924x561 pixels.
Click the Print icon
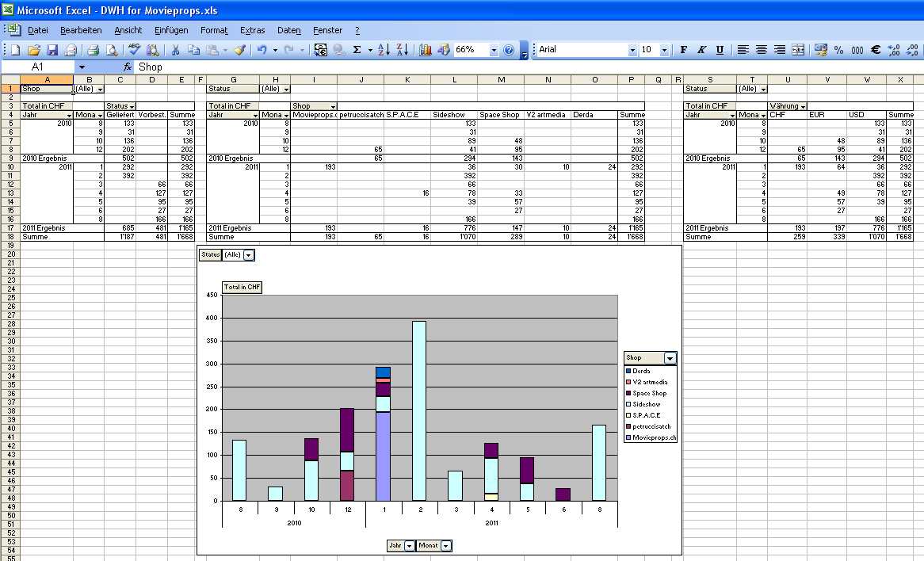coord(93,50)
